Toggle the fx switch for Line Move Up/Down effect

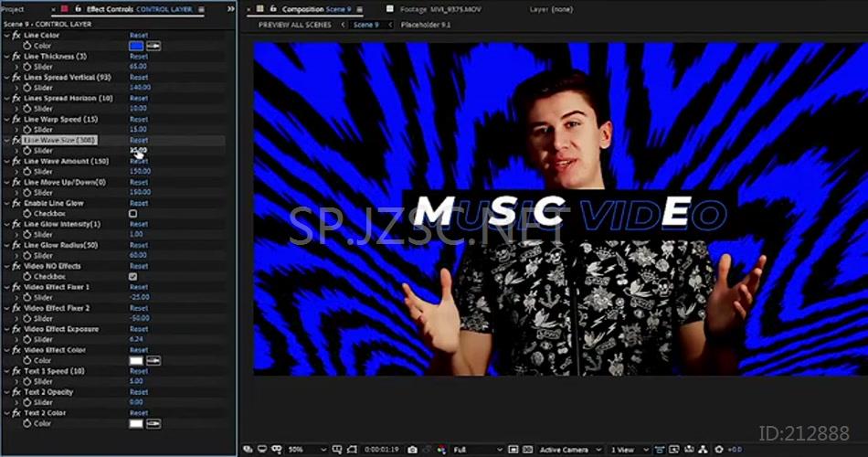[x=16, y=182]
